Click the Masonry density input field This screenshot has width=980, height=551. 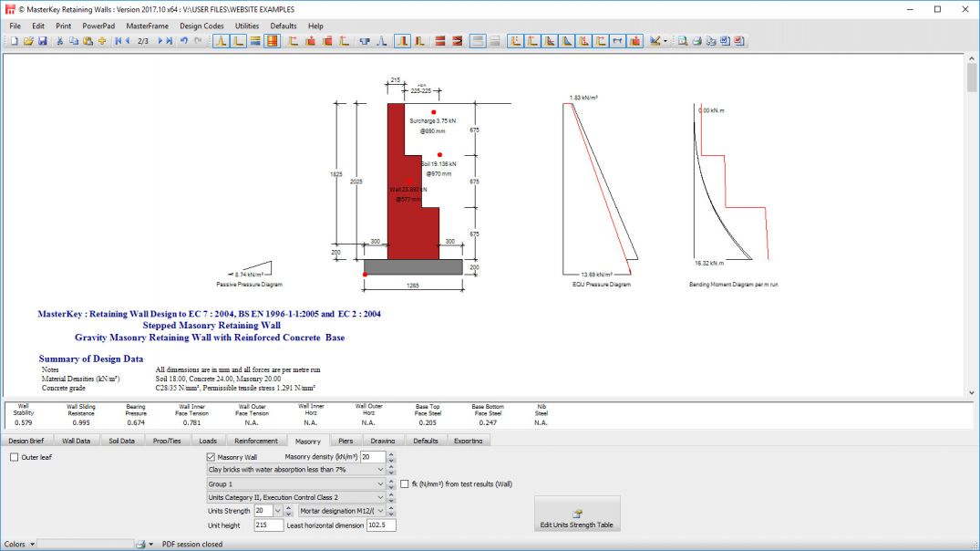click(373, 457)
